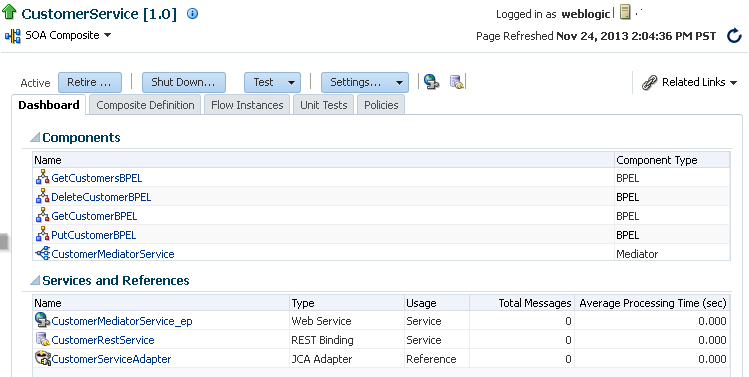Expand the Related Links dropdown
This screenshot has height=377, width=749.
(733, 82)
